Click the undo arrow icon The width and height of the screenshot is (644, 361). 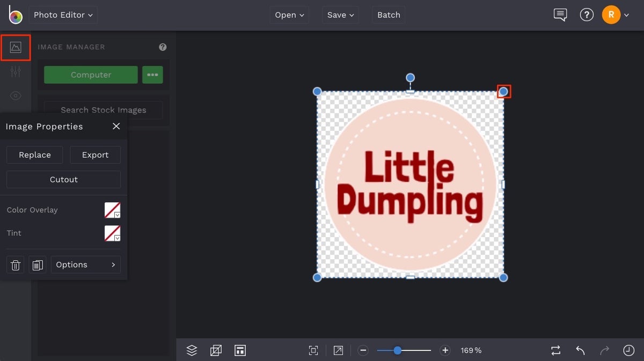[580, 350]
